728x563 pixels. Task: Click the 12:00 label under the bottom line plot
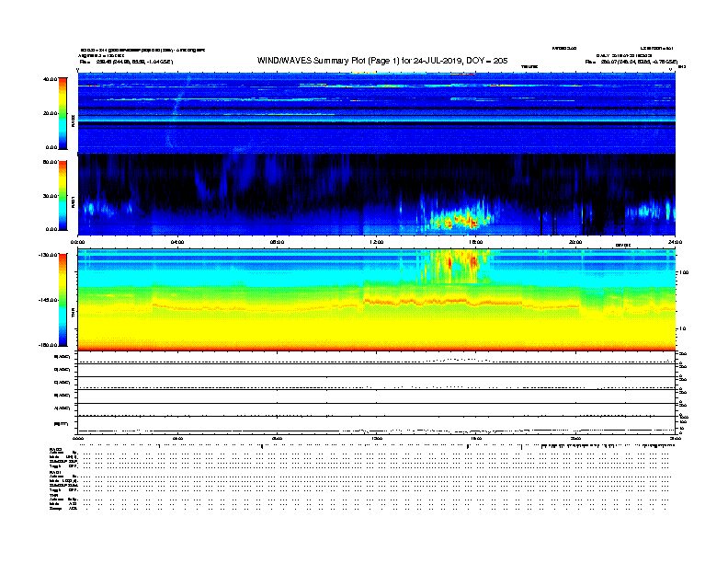coord(376,438)
